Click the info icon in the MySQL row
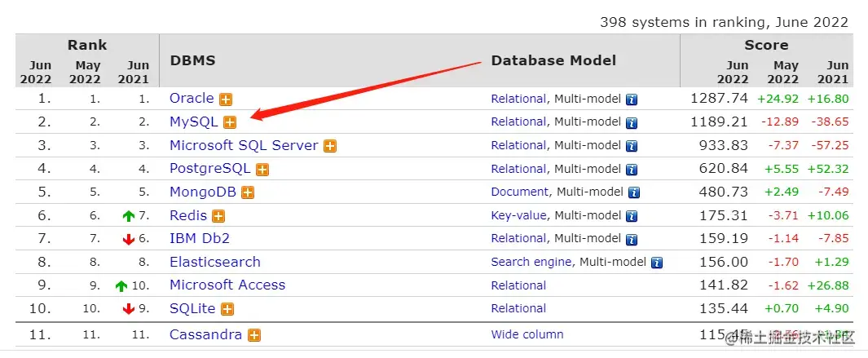This screenshot has width=868, height=358. coord(632,123)
